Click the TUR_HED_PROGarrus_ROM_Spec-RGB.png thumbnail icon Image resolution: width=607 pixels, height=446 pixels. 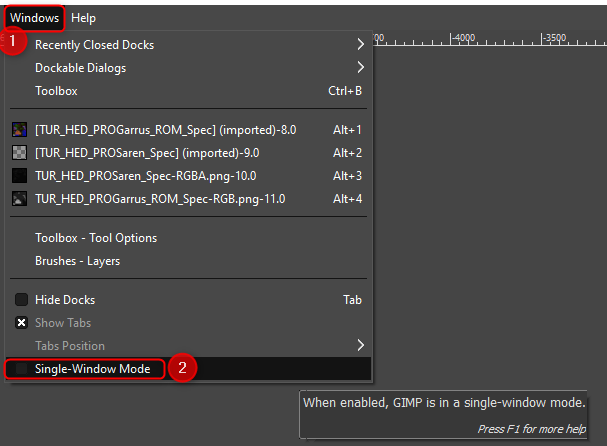tap(19, 199)
